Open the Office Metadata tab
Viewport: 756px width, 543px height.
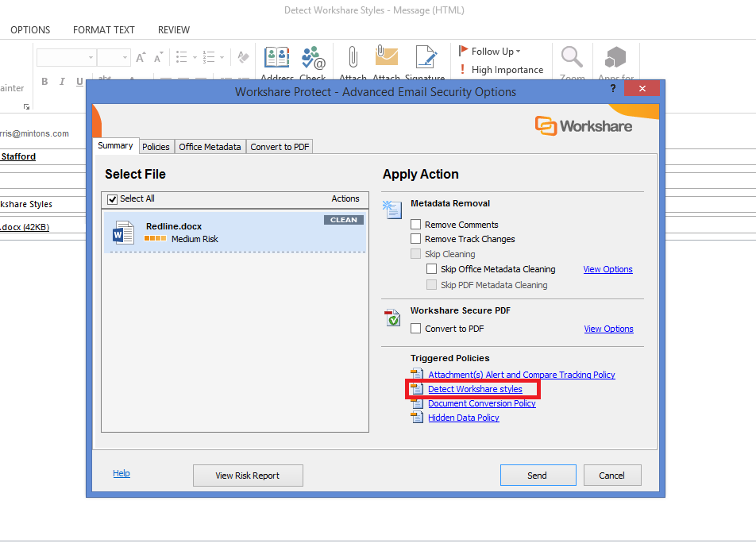[x=210, y=147]
